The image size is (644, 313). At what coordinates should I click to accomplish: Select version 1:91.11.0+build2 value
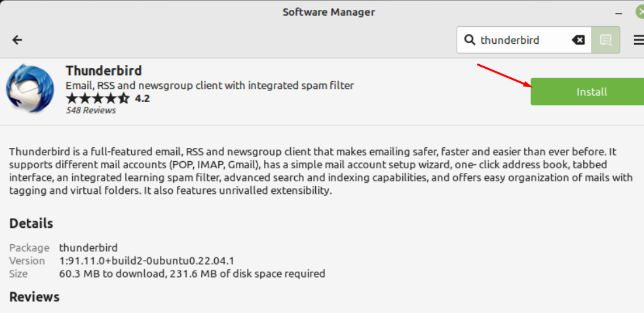(x=147, y=261)
